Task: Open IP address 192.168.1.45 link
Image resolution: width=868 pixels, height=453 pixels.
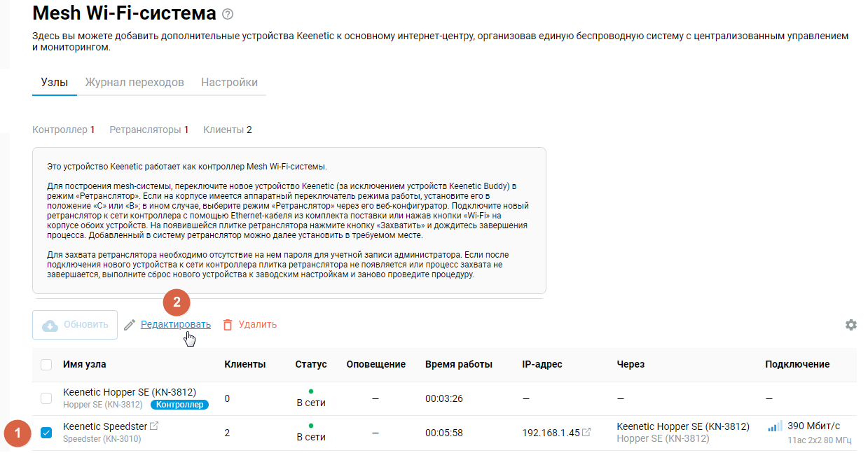Action: (x=551, y=433)
